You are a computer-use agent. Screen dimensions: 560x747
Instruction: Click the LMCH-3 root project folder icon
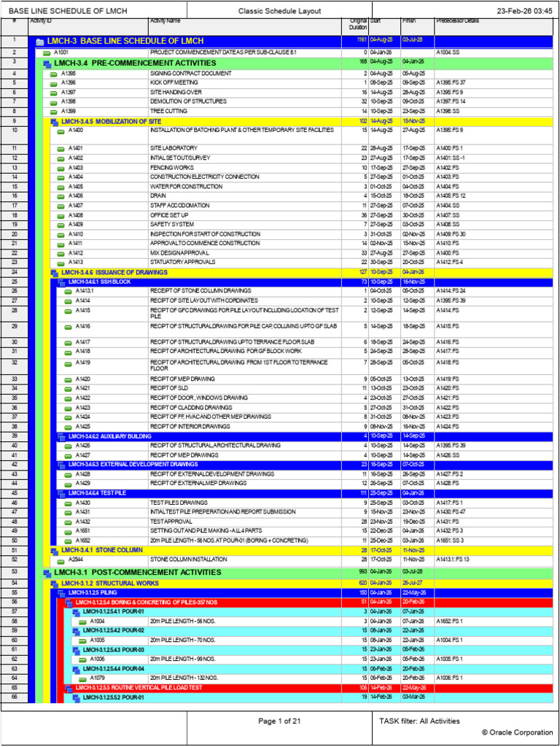[40, 42]
